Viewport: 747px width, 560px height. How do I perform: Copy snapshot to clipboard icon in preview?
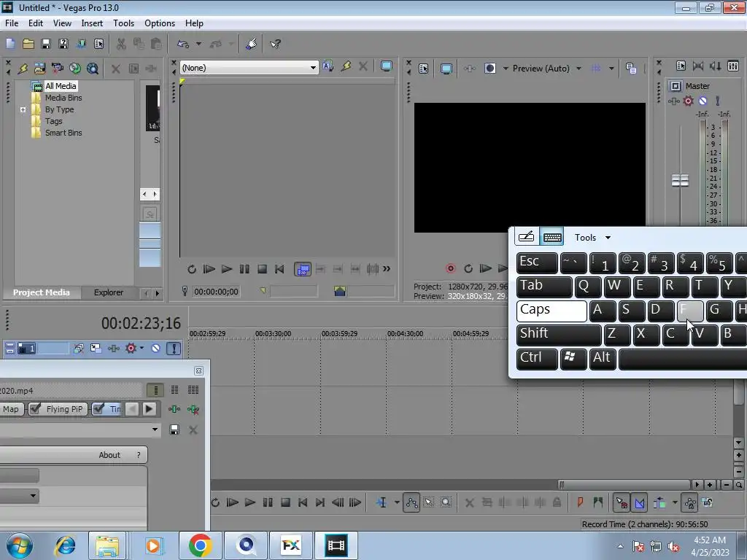[631, 69]
